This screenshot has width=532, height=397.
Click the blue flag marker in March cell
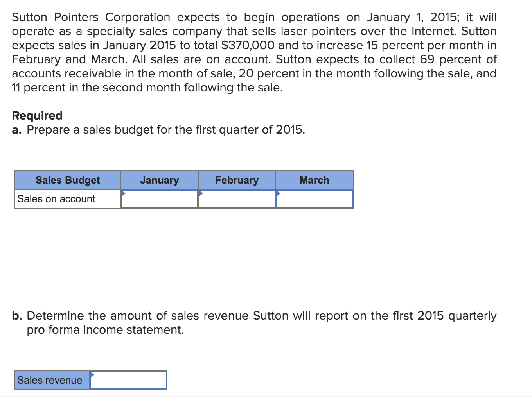(278, 192)
